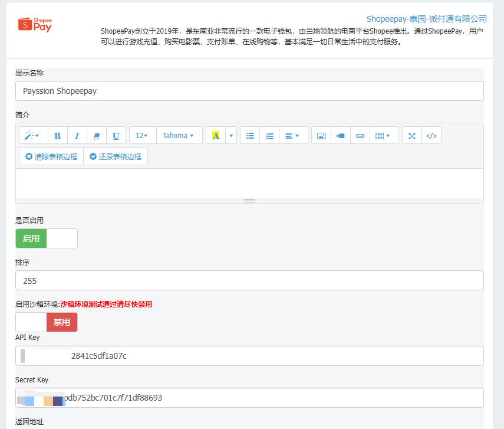
Task: Toggle underline formatting
Action: [116, 136]
